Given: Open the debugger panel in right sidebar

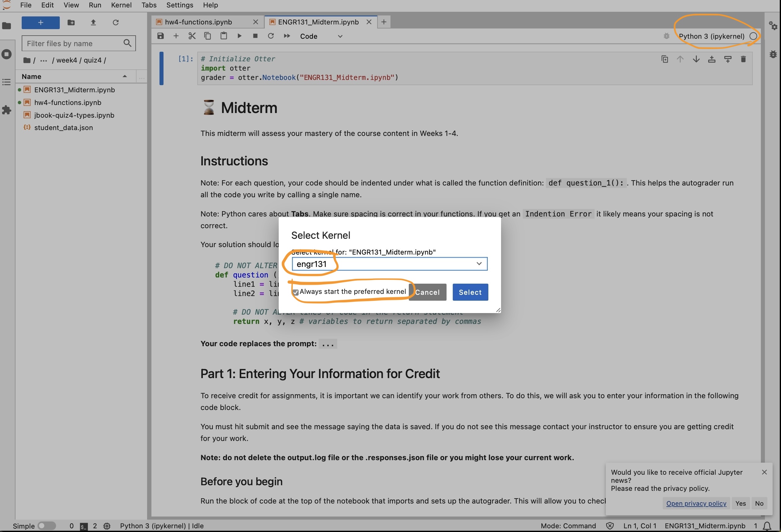Looking at the screenshot, I should (773, 54).
